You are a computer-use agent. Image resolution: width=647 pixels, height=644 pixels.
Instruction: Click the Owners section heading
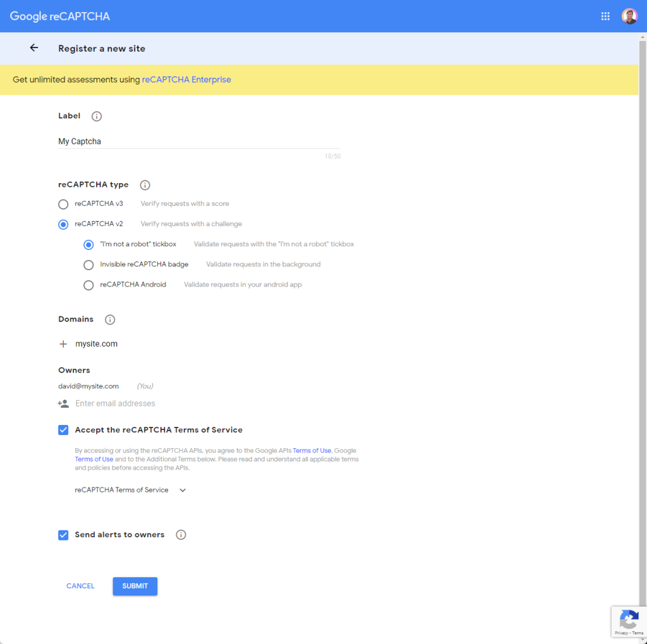coord(74,370)
